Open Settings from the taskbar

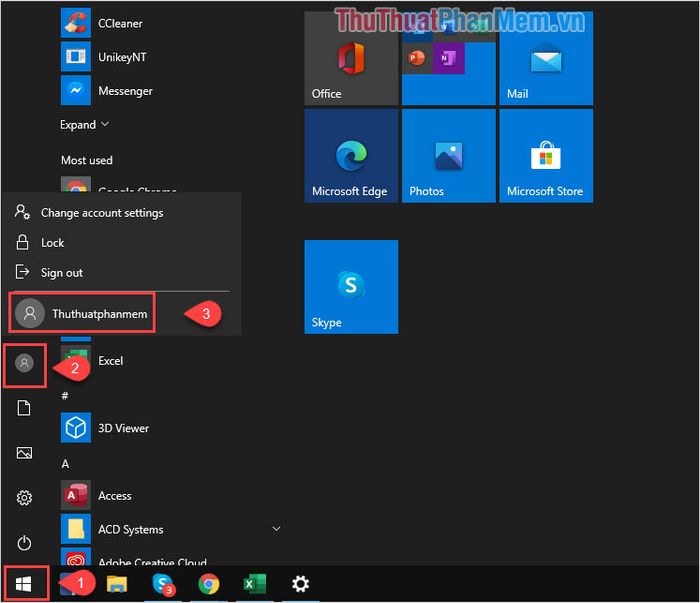pyautogui.click(x=300, y=584)
